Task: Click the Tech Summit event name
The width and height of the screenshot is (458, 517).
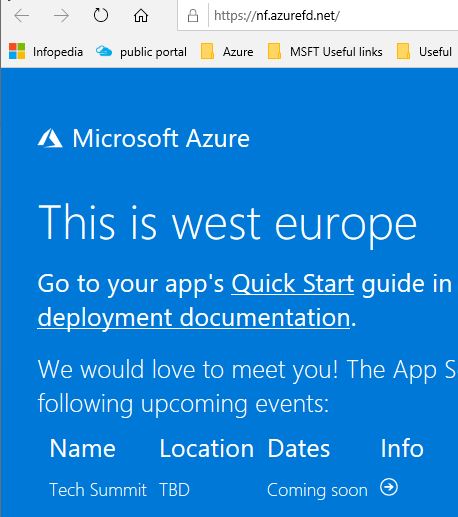Action: pyautogui.click(x=98, y=490)
